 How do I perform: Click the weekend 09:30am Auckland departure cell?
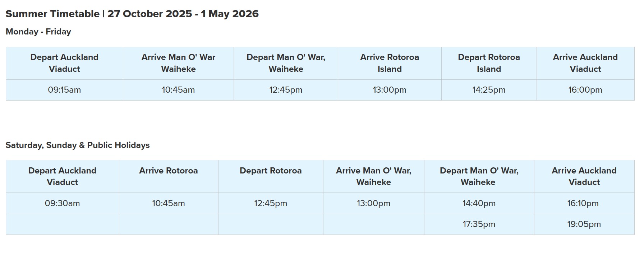pos(62,203)
